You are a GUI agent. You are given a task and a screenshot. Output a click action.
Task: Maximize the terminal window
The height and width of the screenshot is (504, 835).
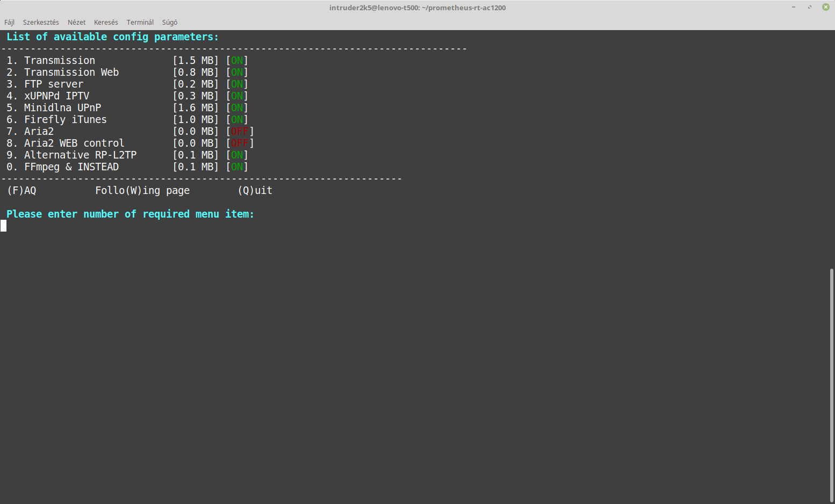pyautogui.click(x=810, y=7)
